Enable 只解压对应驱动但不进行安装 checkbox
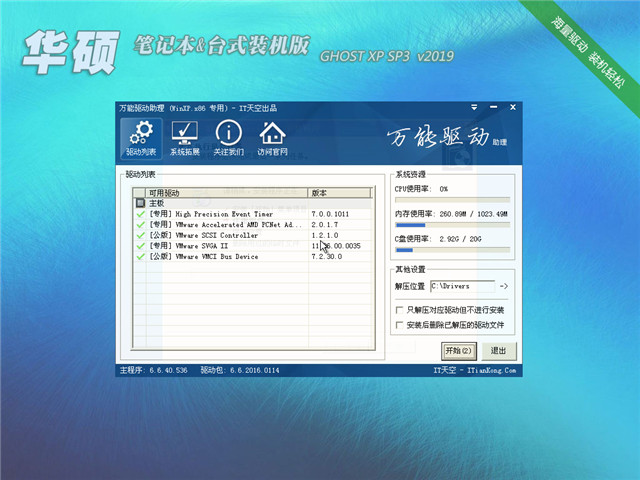 coord(399,310)
